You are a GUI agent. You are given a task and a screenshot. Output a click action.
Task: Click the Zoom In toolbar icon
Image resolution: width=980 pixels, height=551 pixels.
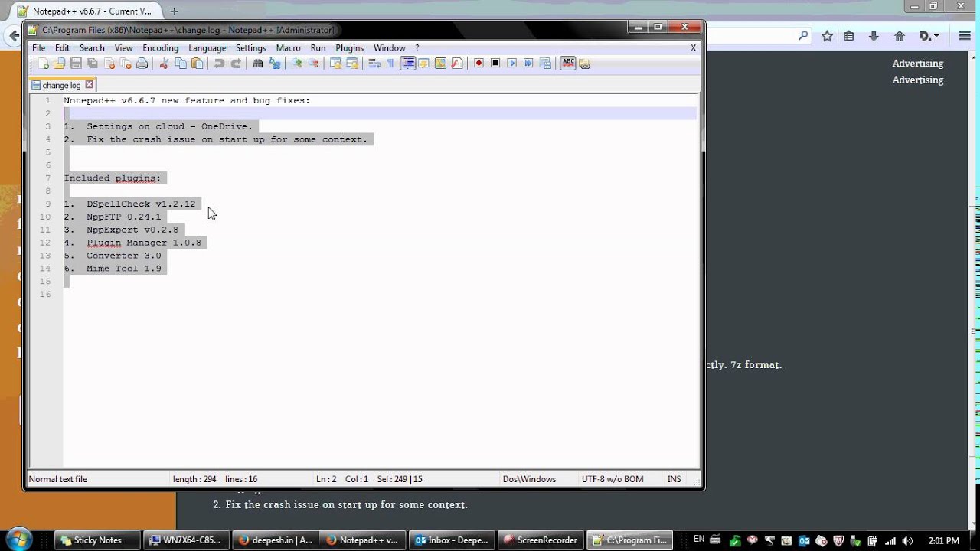(x=297, y=64)
